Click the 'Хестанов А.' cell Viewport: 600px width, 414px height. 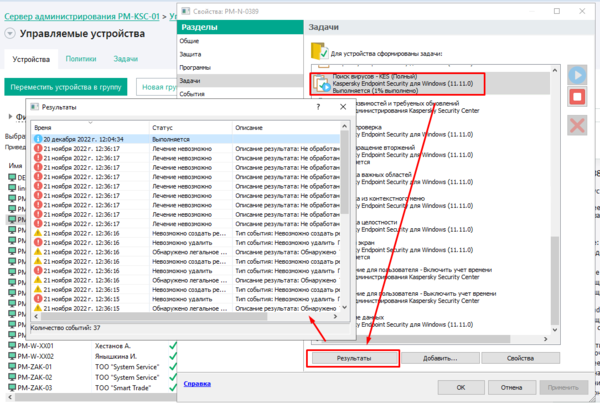pyautogui.click(x=113, y=346)
